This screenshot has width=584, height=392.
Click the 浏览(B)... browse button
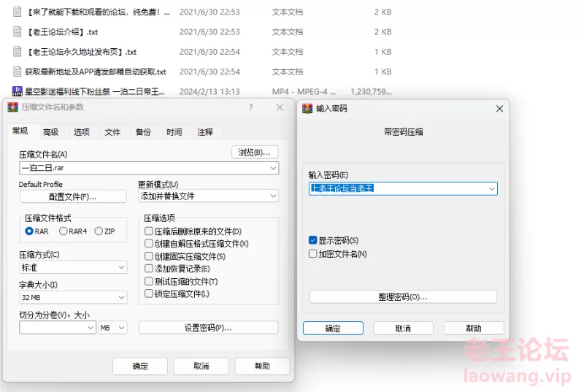[x=255, y=153]
